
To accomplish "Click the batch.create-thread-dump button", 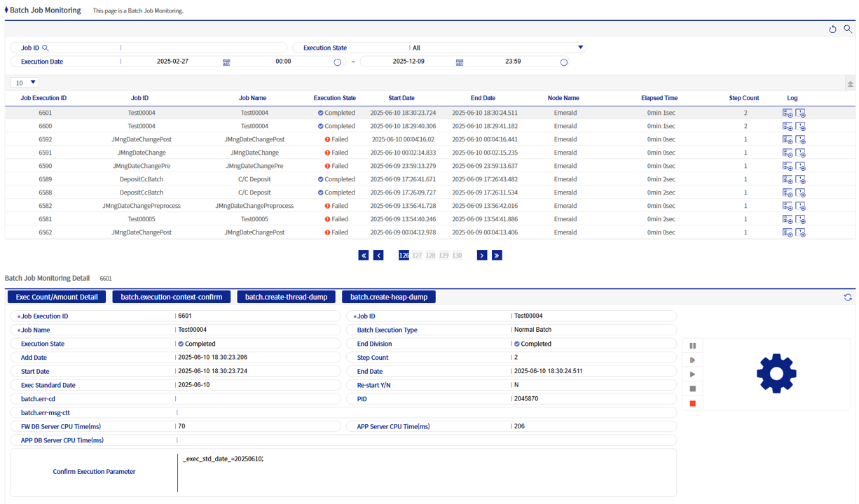I will (x=286, y=297).
